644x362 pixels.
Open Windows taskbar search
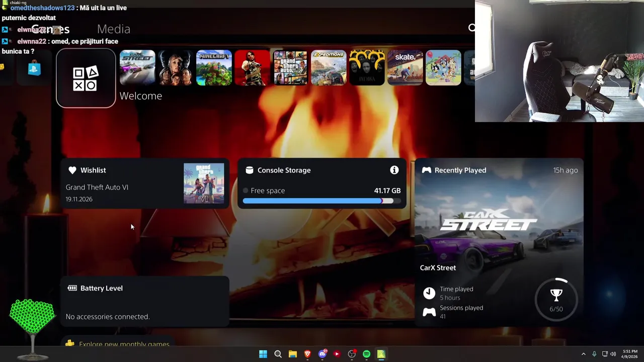pyautogui.click(x=278, y=354)
